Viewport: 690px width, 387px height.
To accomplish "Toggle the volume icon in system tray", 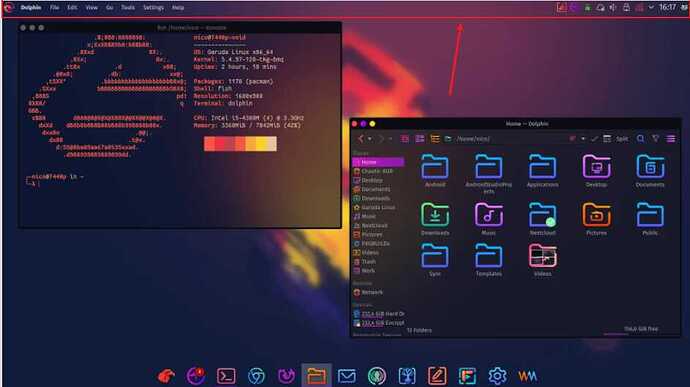I will pos(613,7).
